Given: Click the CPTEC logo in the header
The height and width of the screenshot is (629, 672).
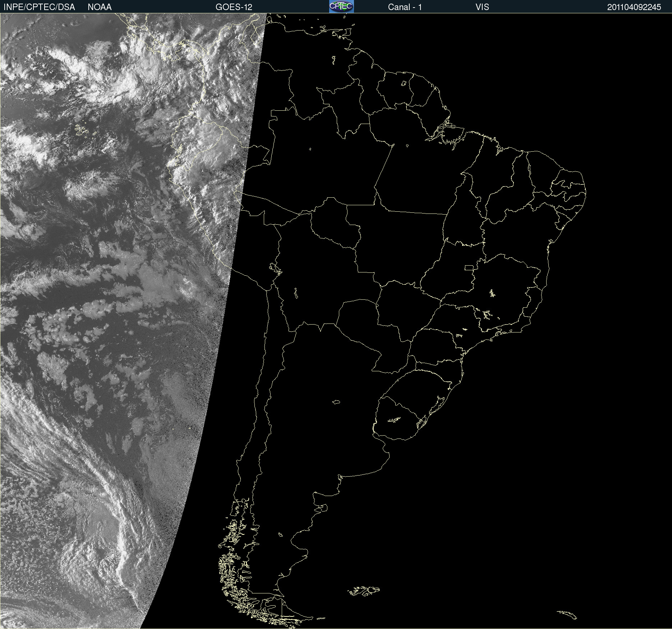Looking at the screenshot, I should [x=341, y=6].
